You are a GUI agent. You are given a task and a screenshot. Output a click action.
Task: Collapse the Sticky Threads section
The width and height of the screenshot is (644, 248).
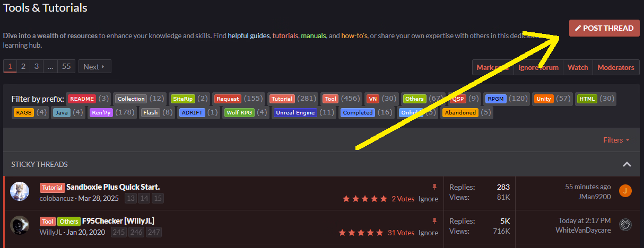(626, 164)
